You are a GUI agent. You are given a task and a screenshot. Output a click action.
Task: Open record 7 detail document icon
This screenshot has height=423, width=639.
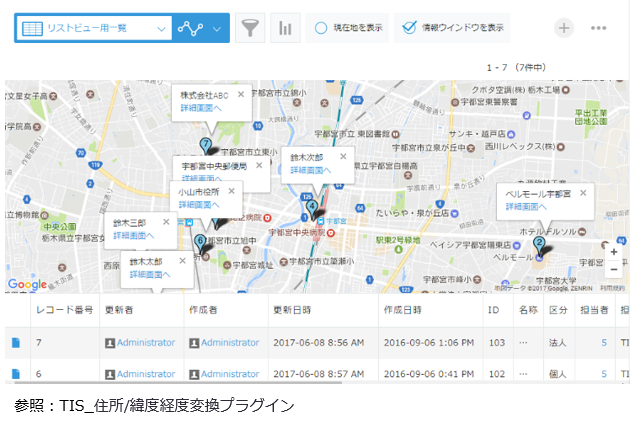[x=15, y=343]
